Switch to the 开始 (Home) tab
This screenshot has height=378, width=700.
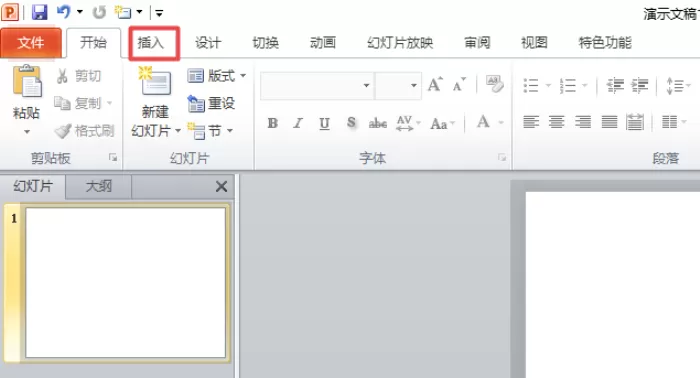coord(93,42)
